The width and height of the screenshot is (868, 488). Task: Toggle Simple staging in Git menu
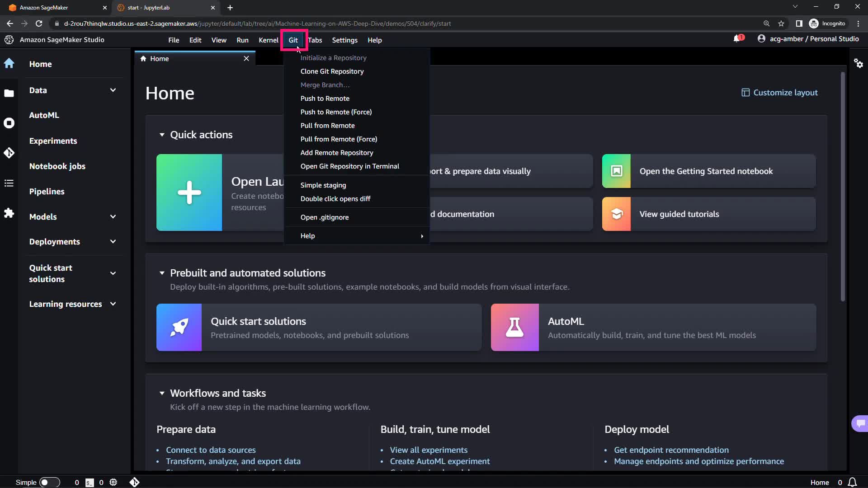(323, 185)
